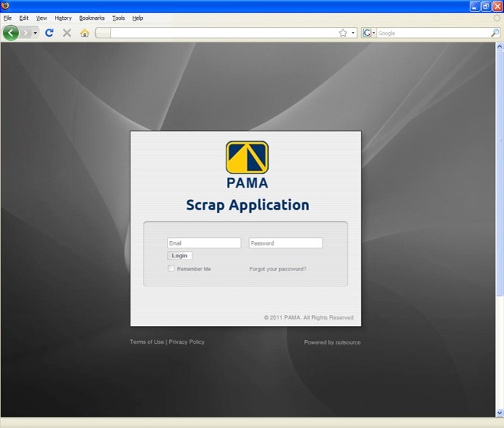Bookmark this page with the star icon

pos(343,33)
